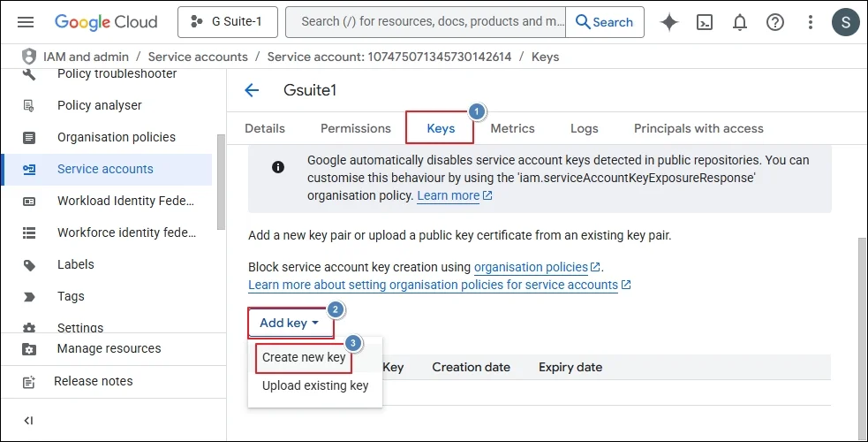
Task: Open the hamburger navigation menu
Action: coord(26,22)
